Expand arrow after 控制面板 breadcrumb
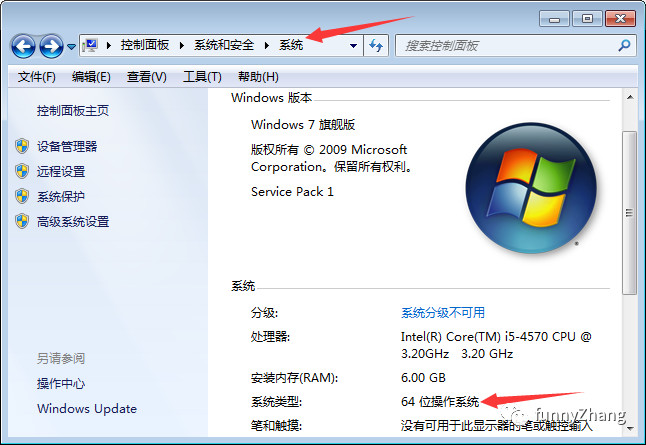Viewport: 646px width, 445px height. click(x=182, y=45)
